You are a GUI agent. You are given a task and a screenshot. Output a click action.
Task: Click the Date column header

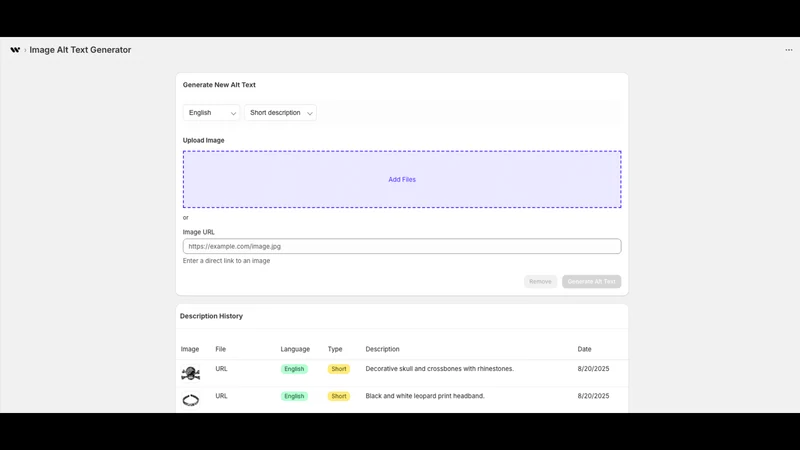pyautogui.click(x=584, y=349)
